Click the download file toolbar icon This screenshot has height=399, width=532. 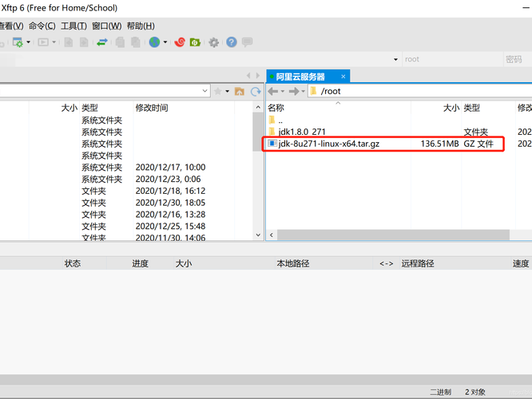click(69, 42)
